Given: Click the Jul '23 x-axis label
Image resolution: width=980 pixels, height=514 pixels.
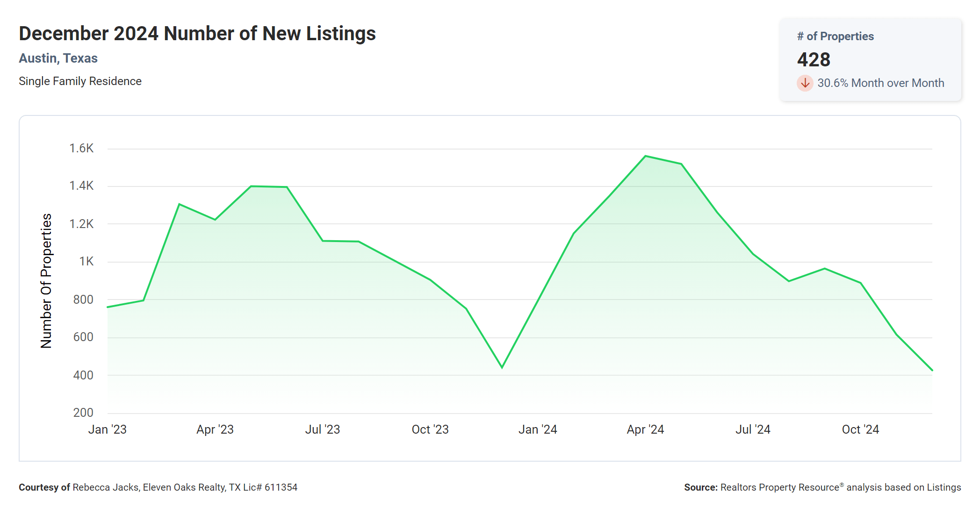Looking at the screenshot, I should 322,429.
